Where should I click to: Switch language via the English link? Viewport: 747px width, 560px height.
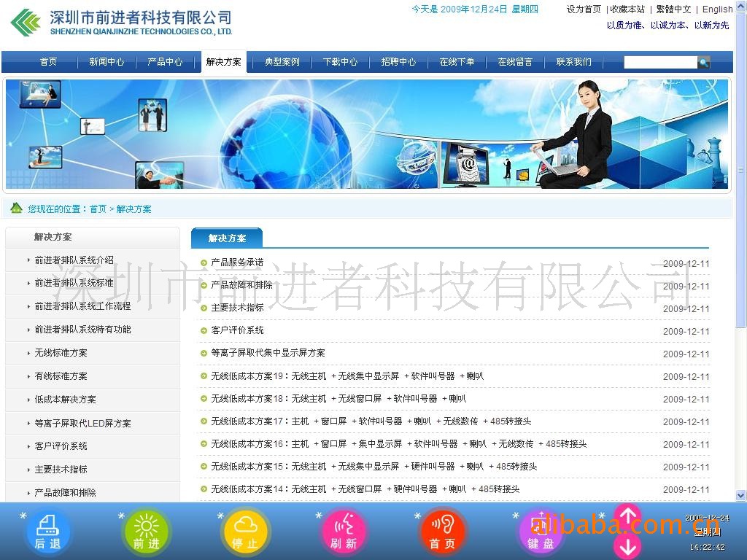pos(717,9)
